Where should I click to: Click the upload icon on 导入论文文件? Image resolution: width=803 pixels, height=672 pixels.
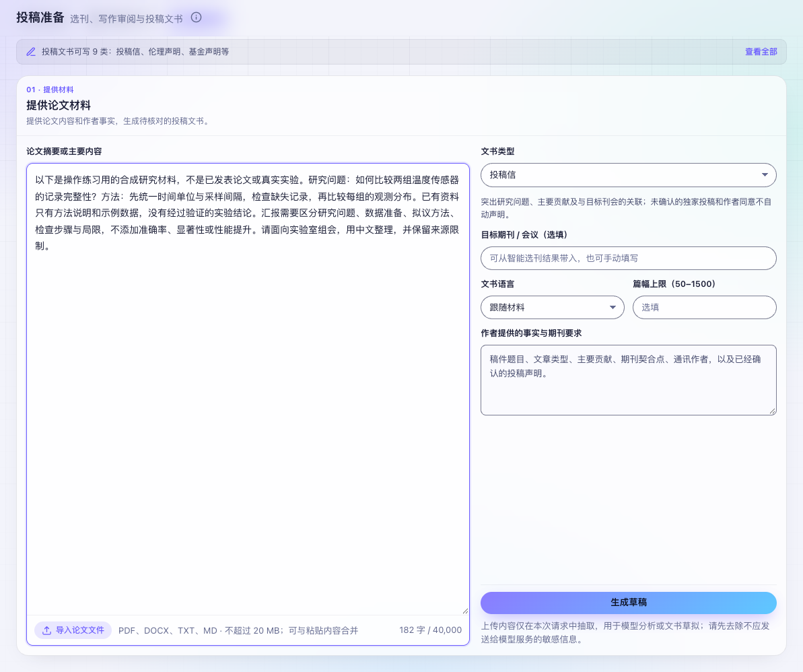(46, 630)
